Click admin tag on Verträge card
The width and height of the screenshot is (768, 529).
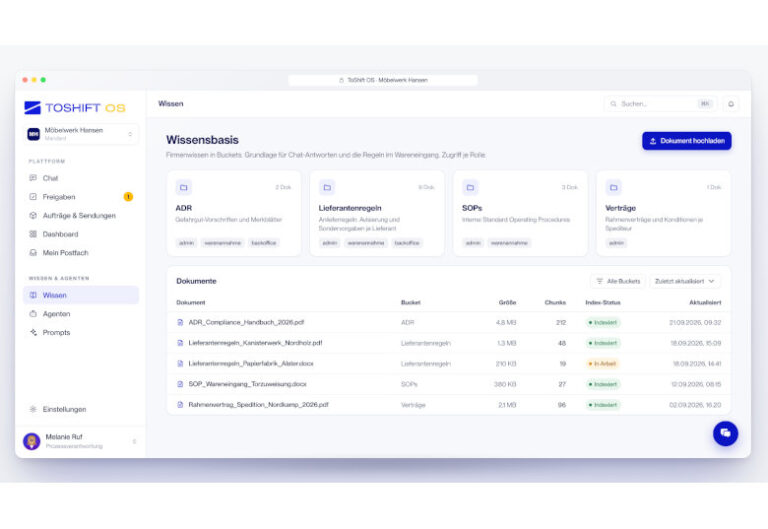616,242
